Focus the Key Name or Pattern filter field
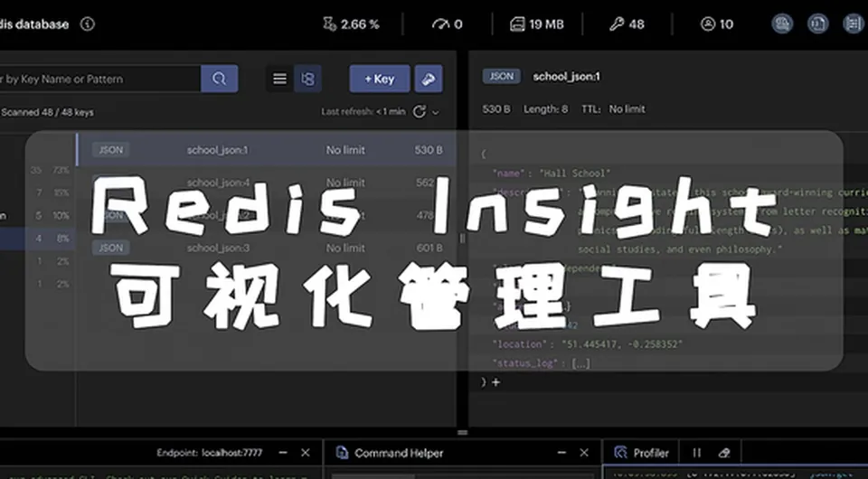 pos(99,79)
